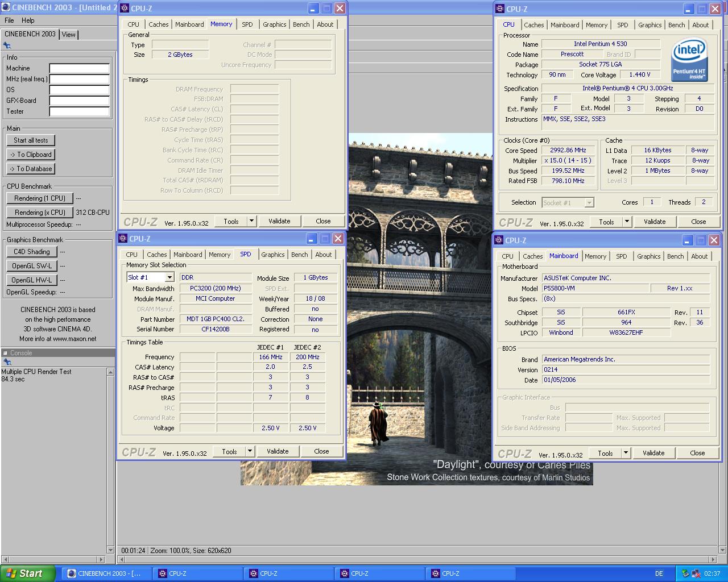Click the CPU-Z icon in the Memory window title bar
The height and width of the screenshot is (582, 728).
125,9
